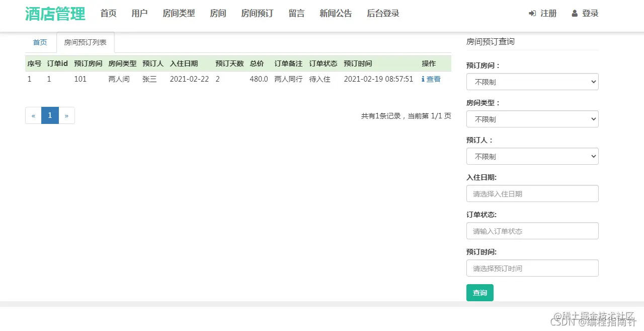This screenshot has width=644, height=331.
Task: Focus the 预订时间 input field
Action: [532, 268]
